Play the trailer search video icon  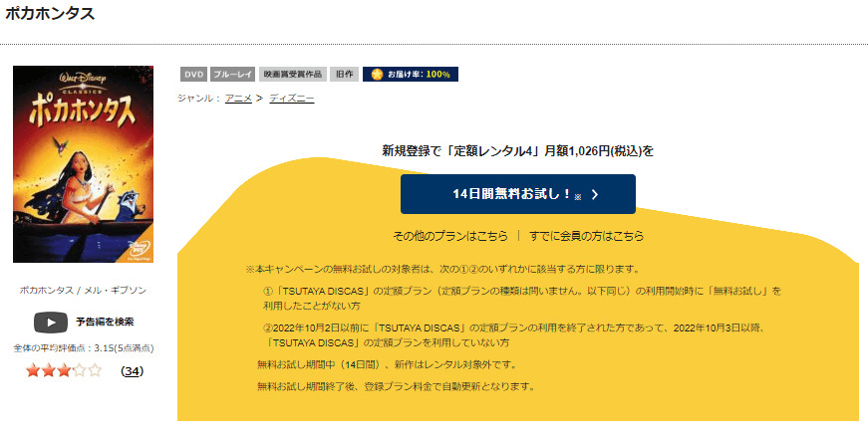click(x=51, y=323)
